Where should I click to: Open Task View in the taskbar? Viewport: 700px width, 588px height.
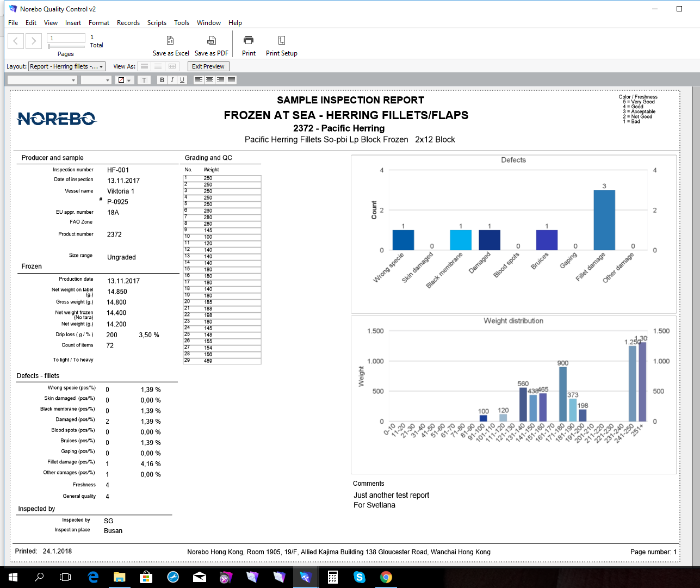[x=65, y=577]
